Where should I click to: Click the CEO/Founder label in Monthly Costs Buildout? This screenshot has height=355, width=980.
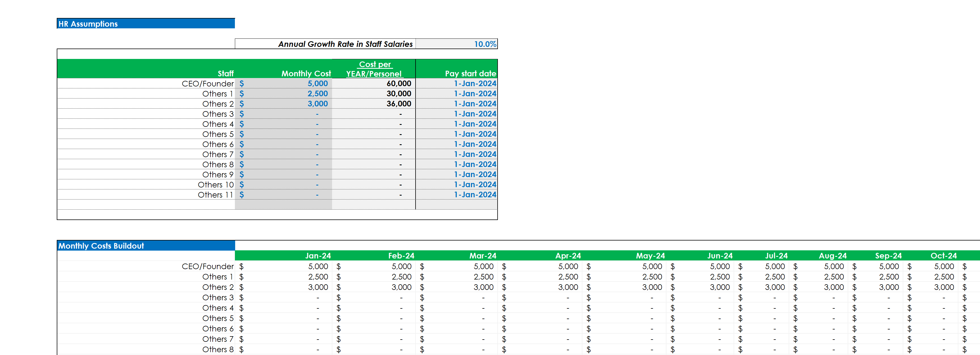coord(208,266)
